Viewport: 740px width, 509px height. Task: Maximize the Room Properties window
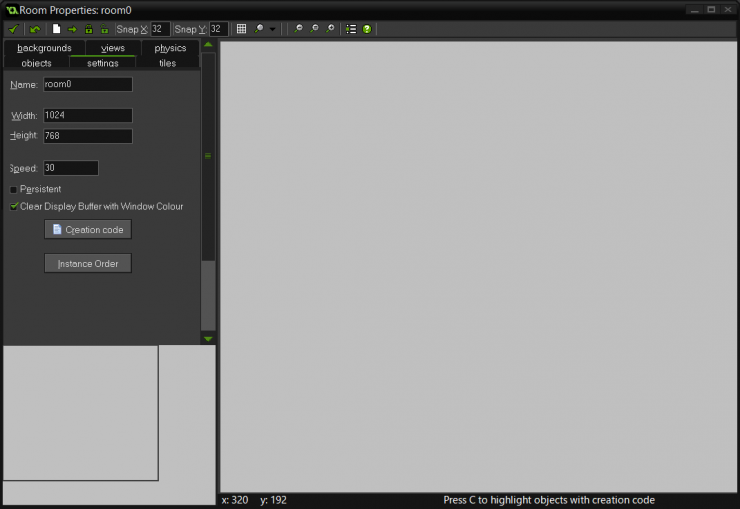[x=711, y=10]
